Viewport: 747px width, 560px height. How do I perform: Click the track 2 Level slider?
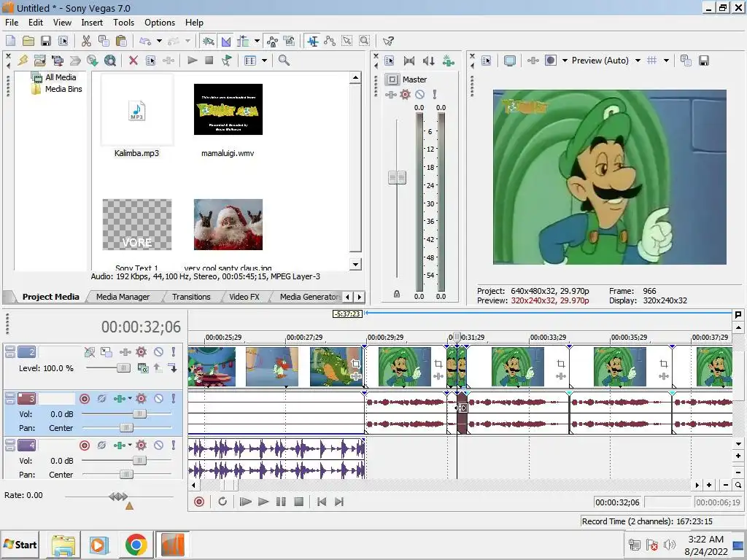click(x=123, y=368)
